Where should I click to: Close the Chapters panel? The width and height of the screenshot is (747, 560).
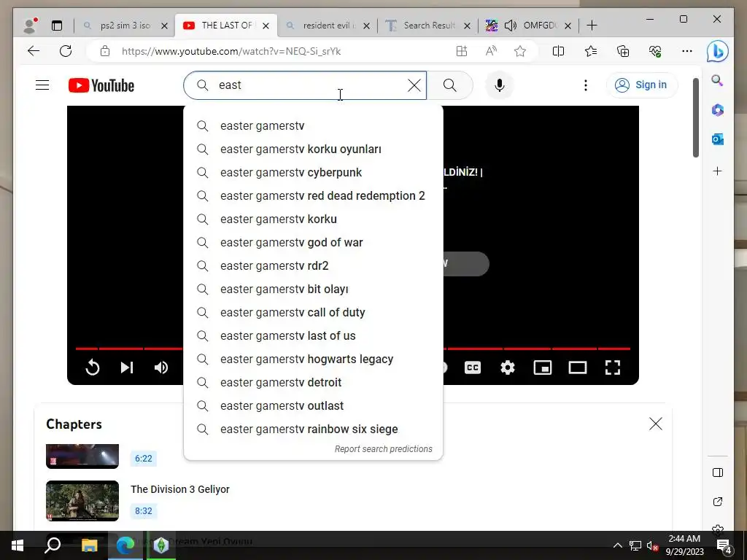point(656,424)
